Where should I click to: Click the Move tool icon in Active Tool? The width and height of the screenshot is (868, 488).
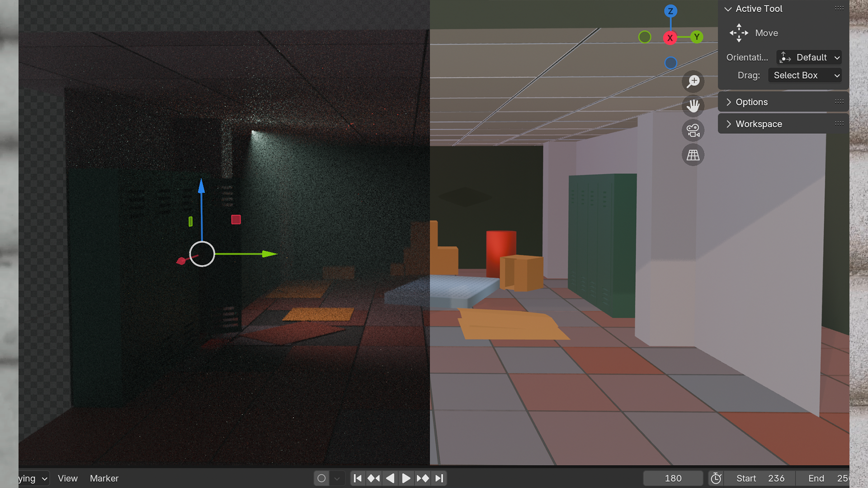[x=739, y=33]
